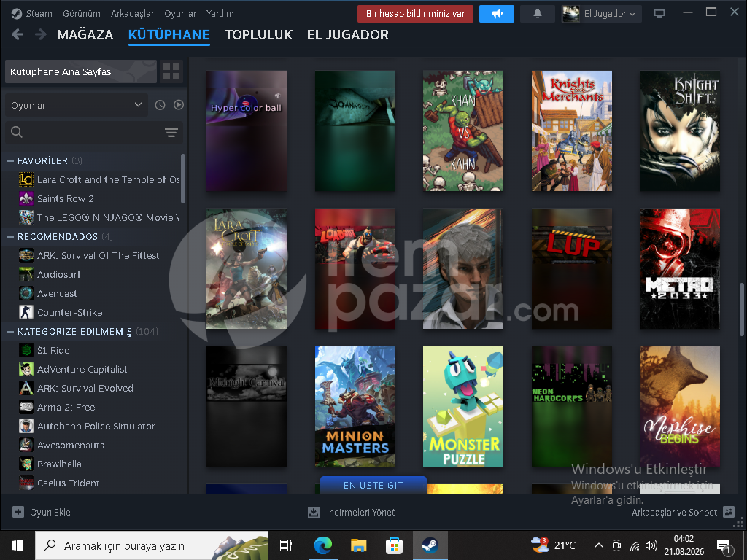Switch to Big Picture mode monitor icon

(x=659, y=14)
